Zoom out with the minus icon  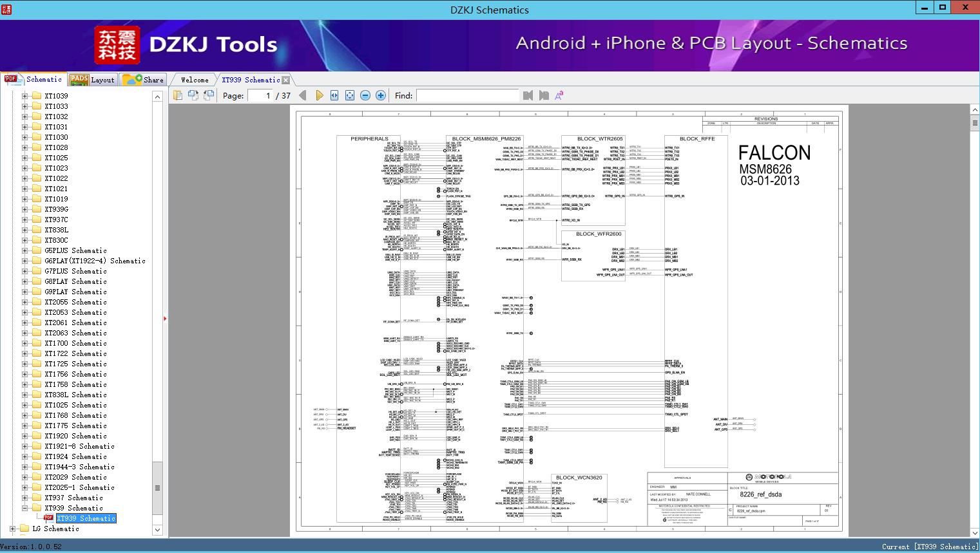point(365,95)
